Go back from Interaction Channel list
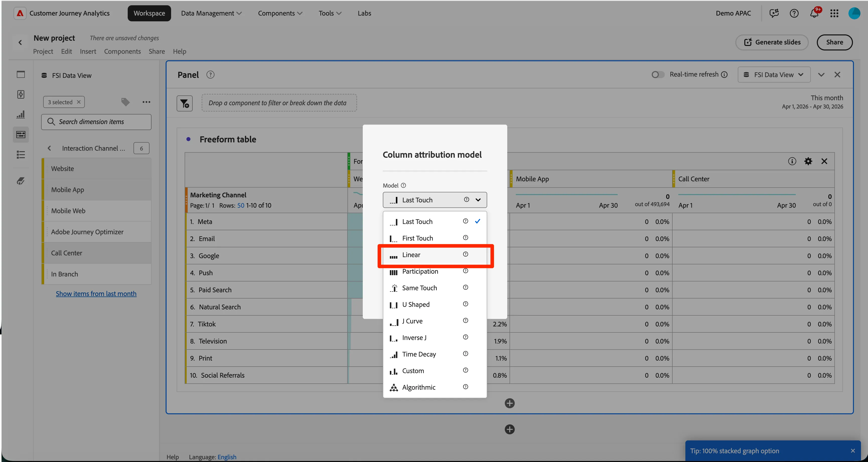This screenshot has height=462, width=868. (x=49, y=148)
